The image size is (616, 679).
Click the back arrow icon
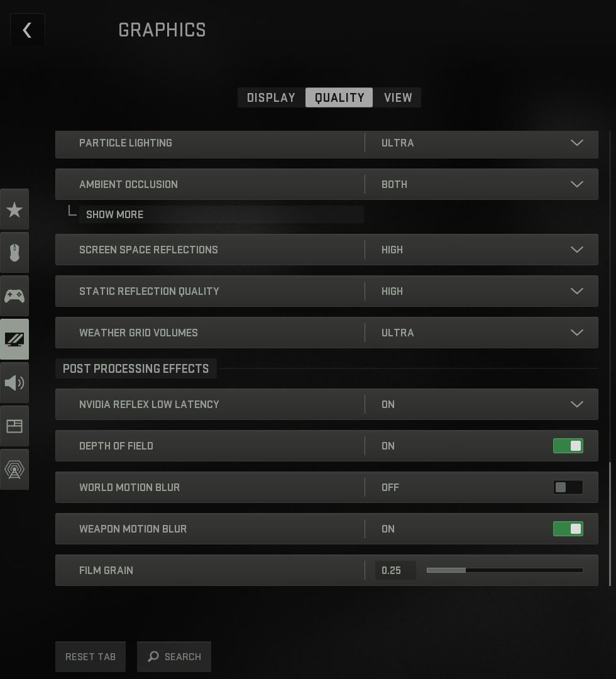[x=27, y=30]
